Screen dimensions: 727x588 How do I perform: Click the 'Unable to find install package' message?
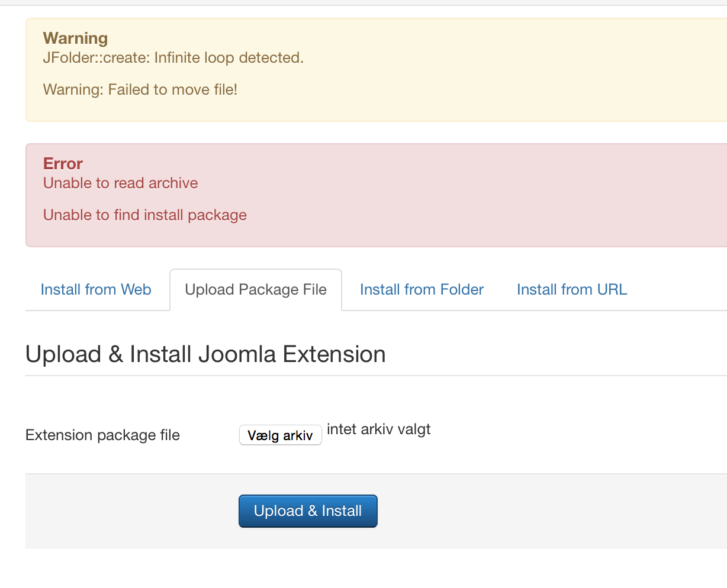[145, 215]
